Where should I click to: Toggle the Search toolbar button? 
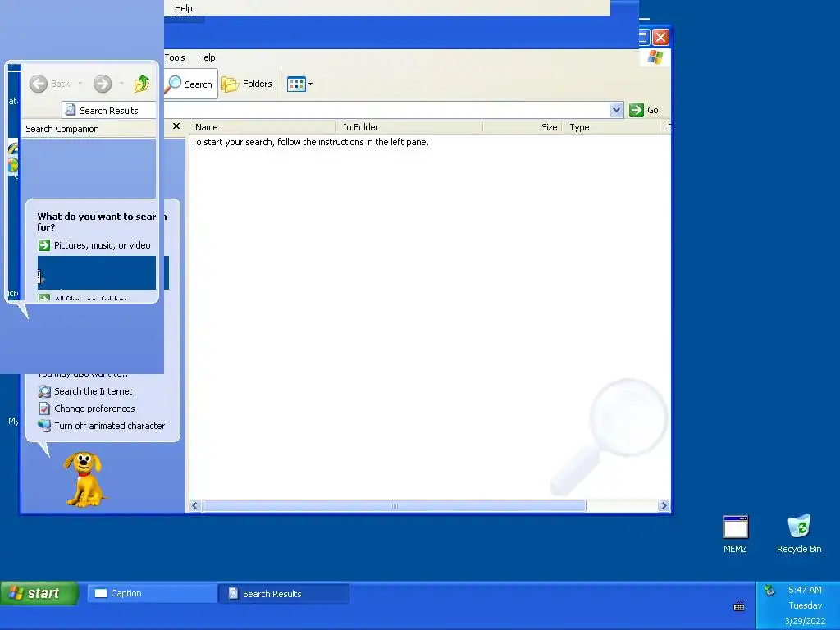[190, 84]
